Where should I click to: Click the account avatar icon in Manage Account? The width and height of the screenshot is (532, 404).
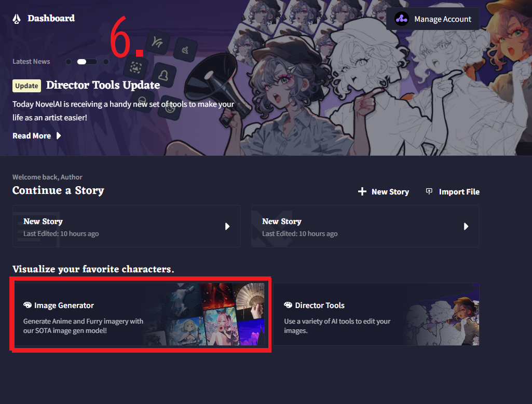[402, 19]
